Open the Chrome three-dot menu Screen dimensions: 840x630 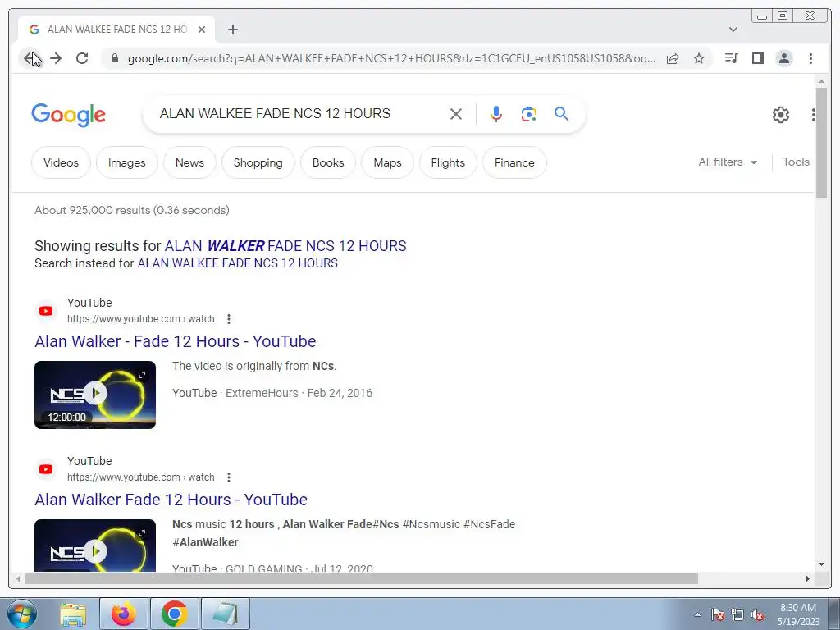[x=810, y=58]
